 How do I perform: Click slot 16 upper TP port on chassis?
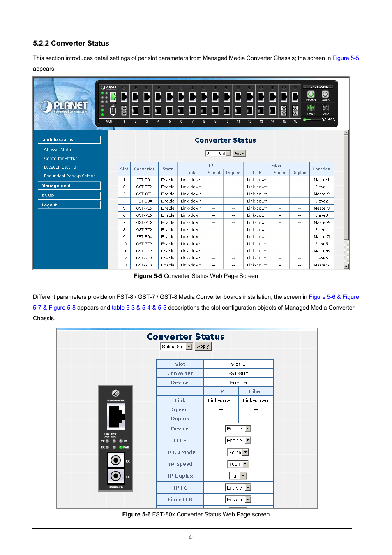point(295,97)
